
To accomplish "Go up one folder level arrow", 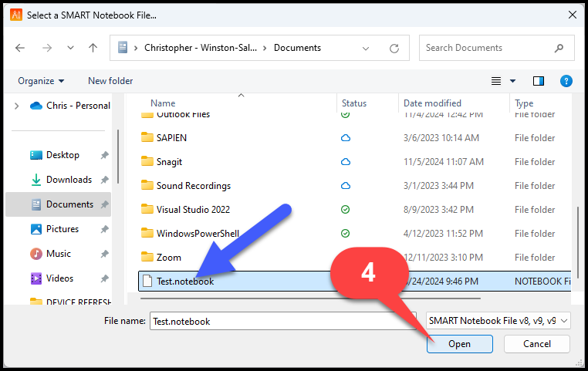I will [x=93, y=48].
